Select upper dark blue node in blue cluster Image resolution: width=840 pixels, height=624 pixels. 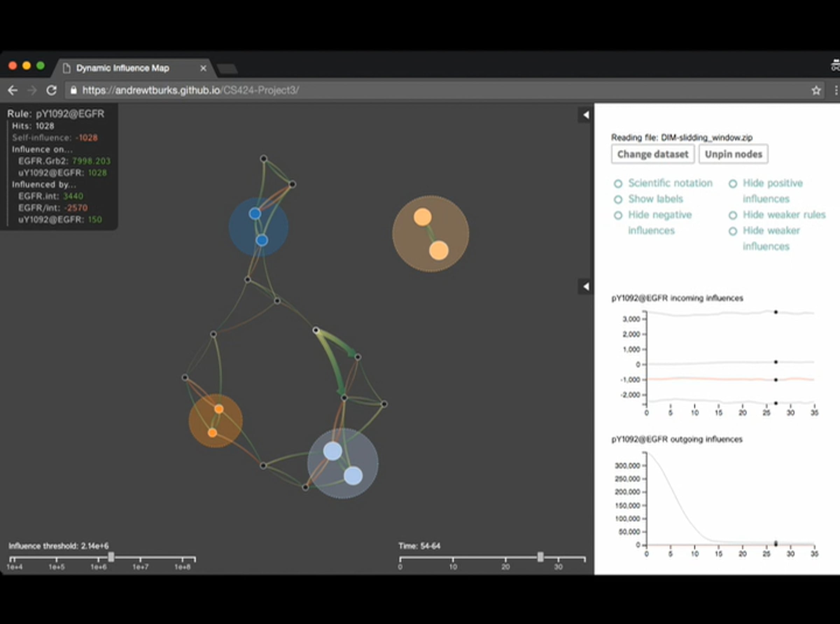click(x=255, y=214)
